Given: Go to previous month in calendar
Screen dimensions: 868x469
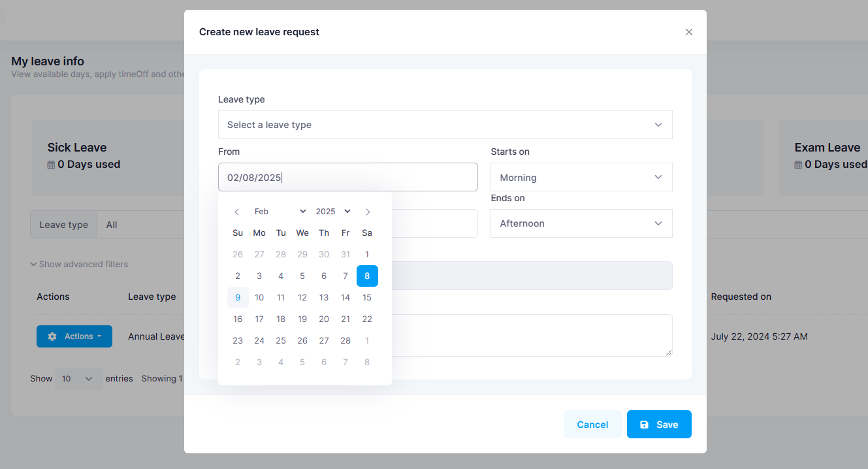Looking at the screenshot, I should pyautogui.click(x=237, y=212).
